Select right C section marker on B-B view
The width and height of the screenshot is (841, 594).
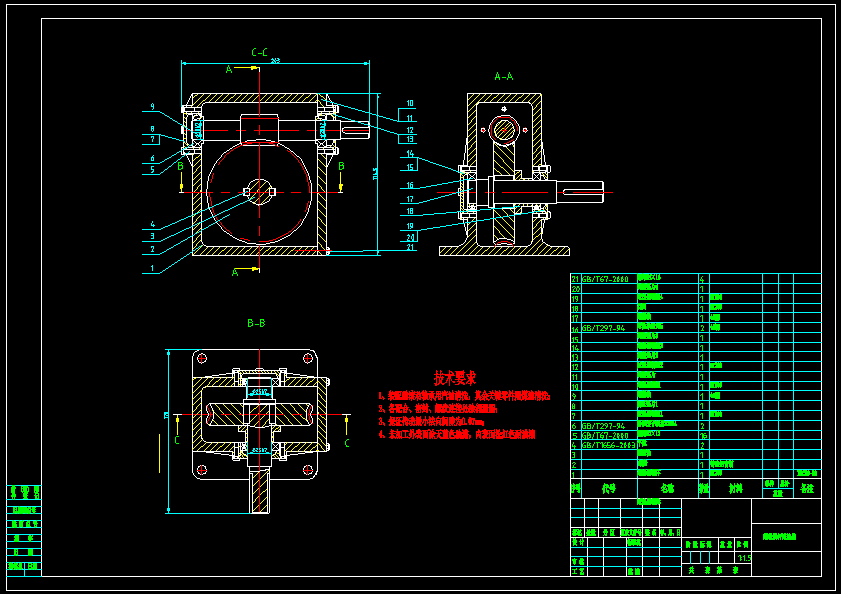pyautogui.click(x=346, y=443)
